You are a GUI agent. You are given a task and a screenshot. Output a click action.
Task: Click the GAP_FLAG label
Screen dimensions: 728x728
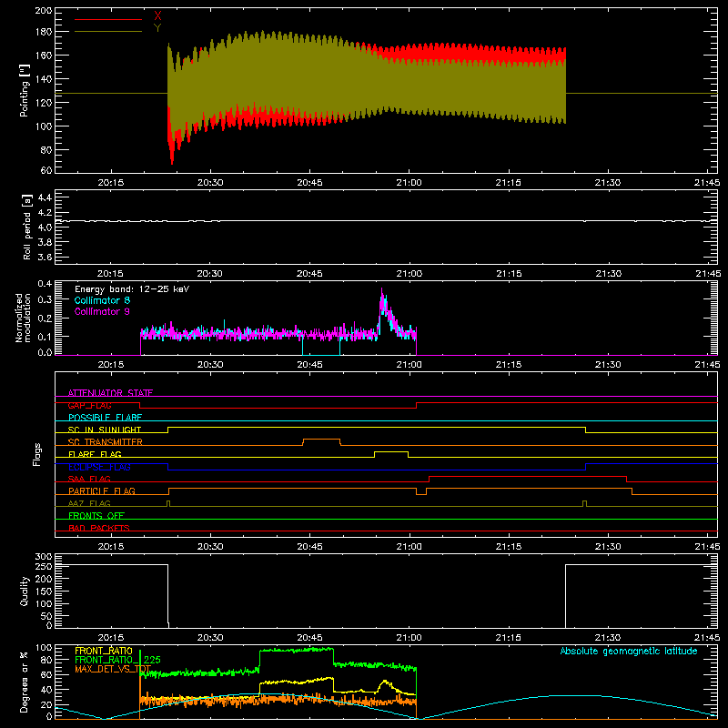89,405
